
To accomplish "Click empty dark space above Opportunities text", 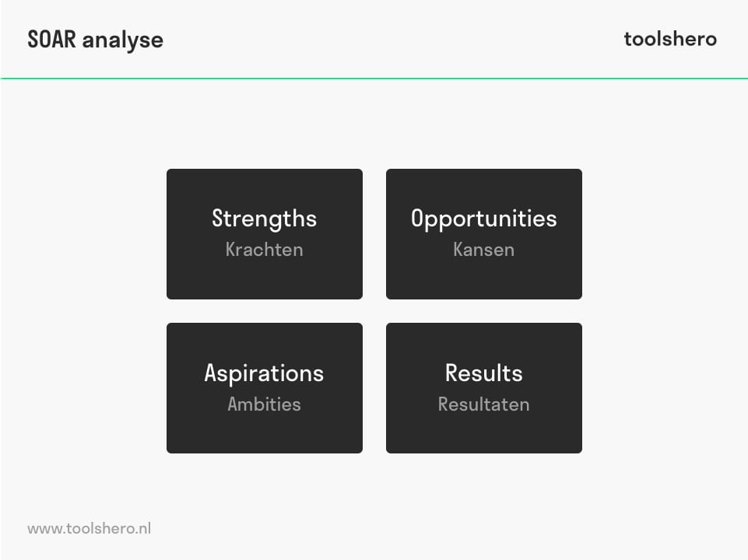I will click(483, 187).
